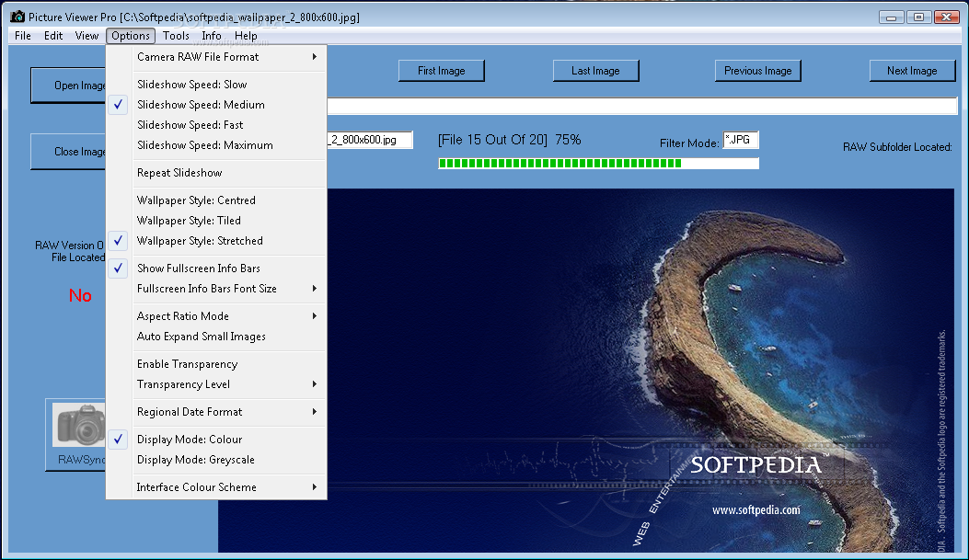The width and height of the screenshot is (969, 560).
Task: Expand Fullscreen Info Bars Font Size submenu
Action: (216, 289)
